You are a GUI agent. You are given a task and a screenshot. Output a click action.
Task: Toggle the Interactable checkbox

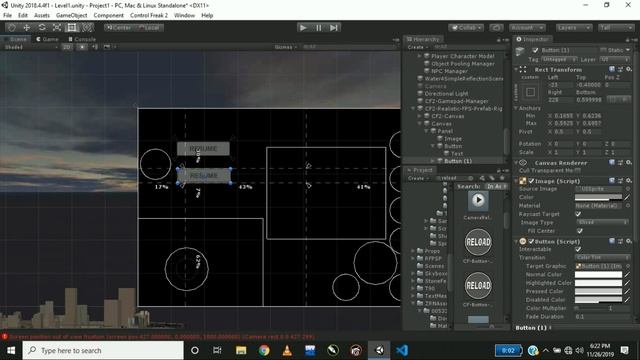pos(578,249)
